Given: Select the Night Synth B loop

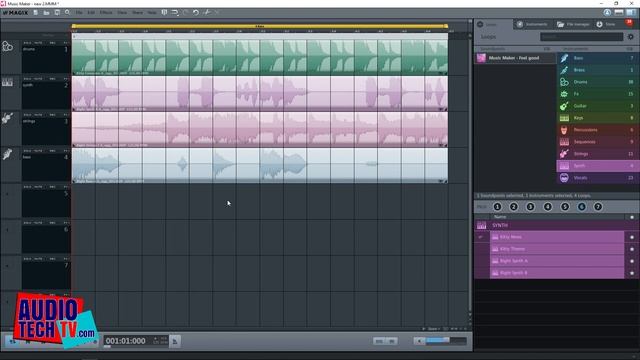Looking at the screenshot, I should pos(557,273).
